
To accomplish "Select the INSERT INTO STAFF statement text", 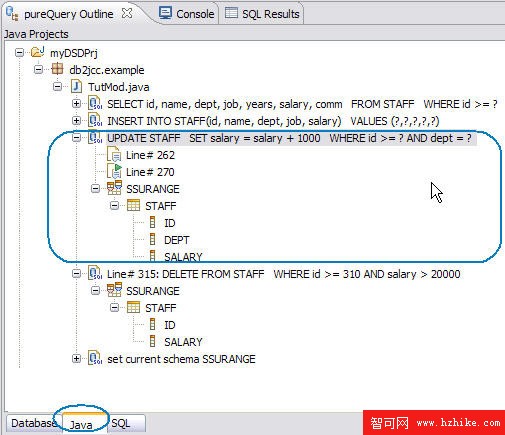I will pyautogui.click(x=273, y=121).
